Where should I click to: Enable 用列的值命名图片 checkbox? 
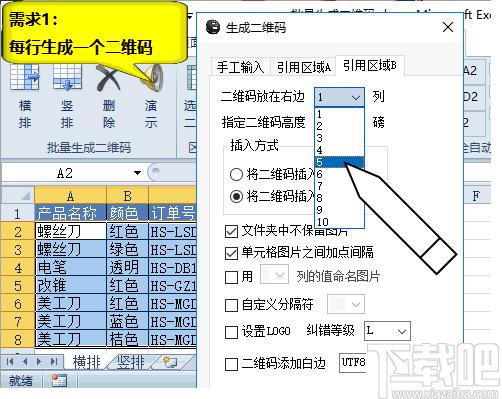click(231, 277)
